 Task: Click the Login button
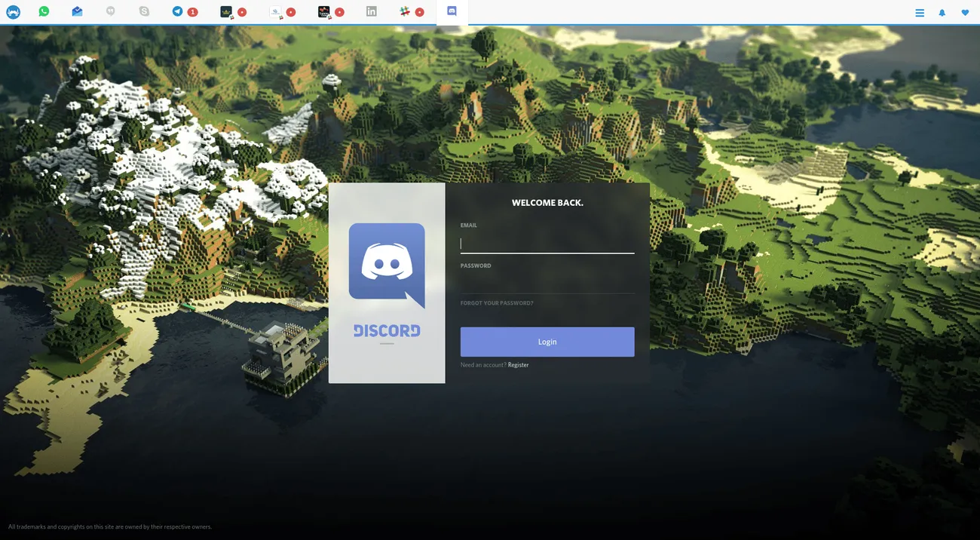[x=547, y=342]
